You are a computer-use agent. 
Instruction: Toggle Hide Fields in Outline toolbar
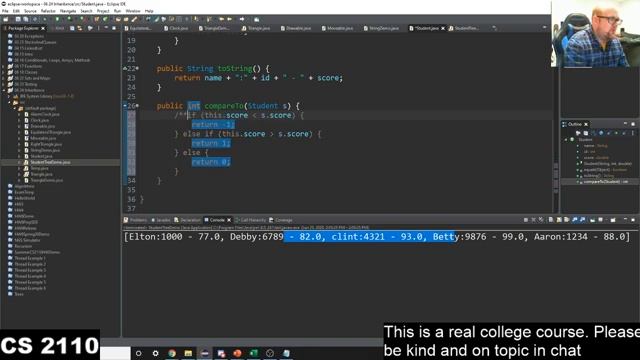click(601, 133)
